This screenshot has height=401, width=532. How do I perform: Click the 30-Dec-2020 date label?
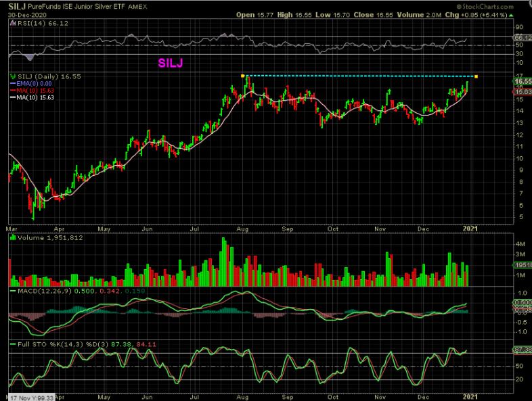[27, 16]
